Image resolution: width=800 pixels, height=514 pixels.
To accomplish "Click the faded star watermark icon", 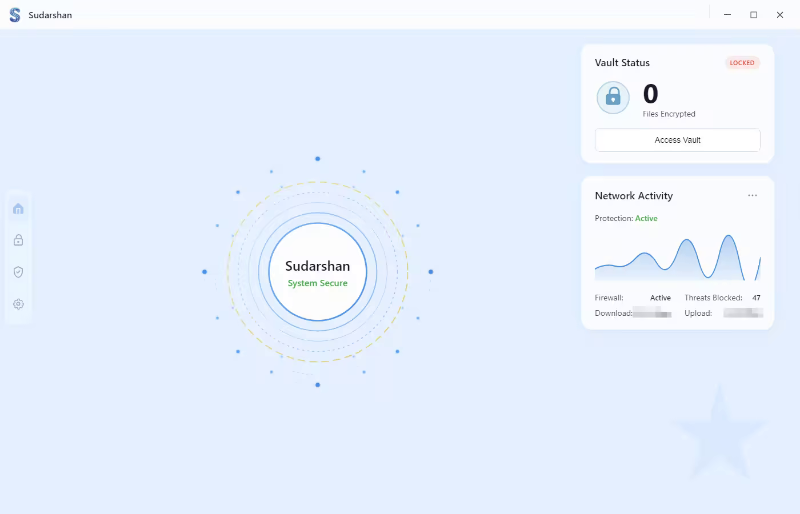I will pyautogui.click(x=718, y=430).
